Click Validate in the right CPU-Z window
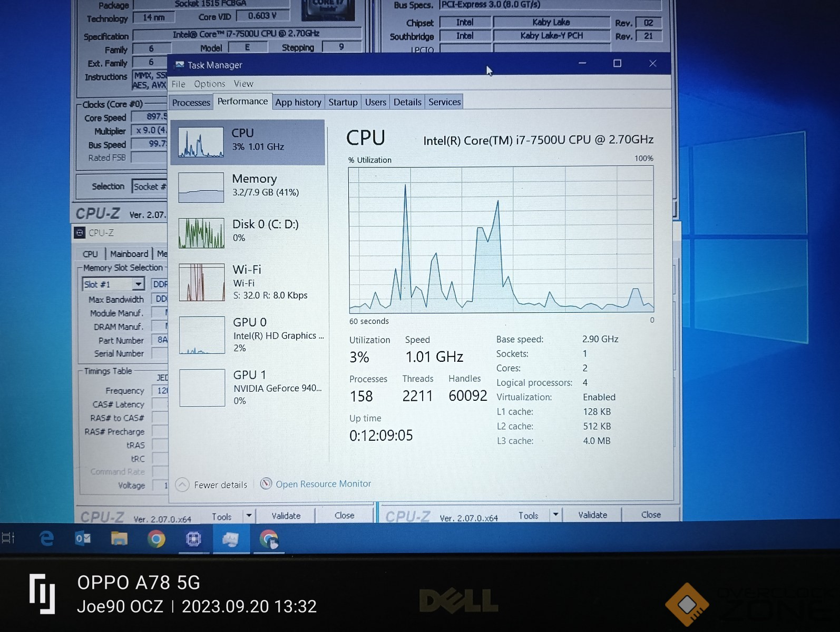 (593, 515)
